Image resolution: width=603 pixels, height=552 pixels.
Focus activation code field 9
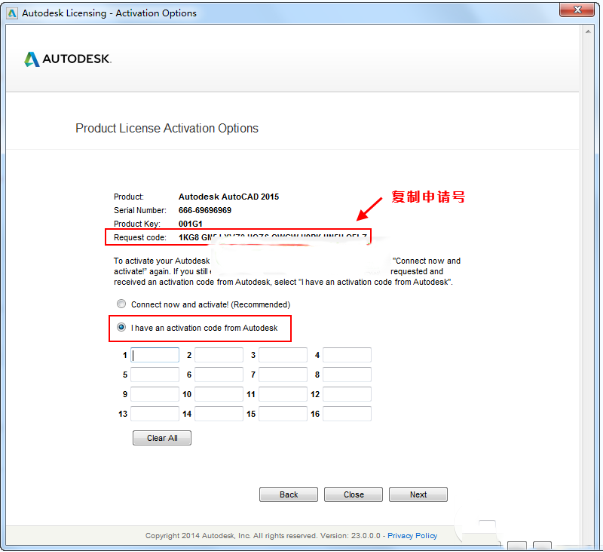pyautogui.click(x=155, y=394)
